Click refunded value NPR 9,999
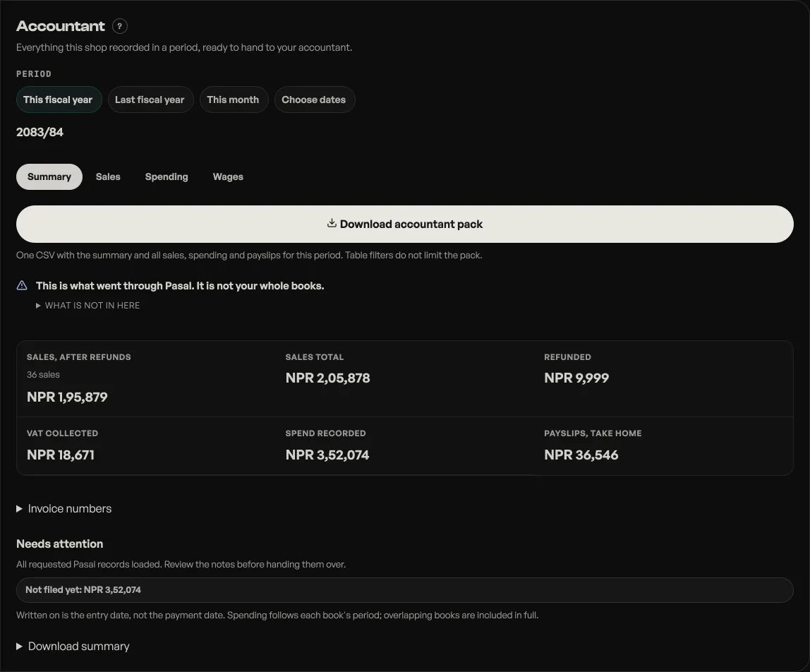 [x=576, y=378]
